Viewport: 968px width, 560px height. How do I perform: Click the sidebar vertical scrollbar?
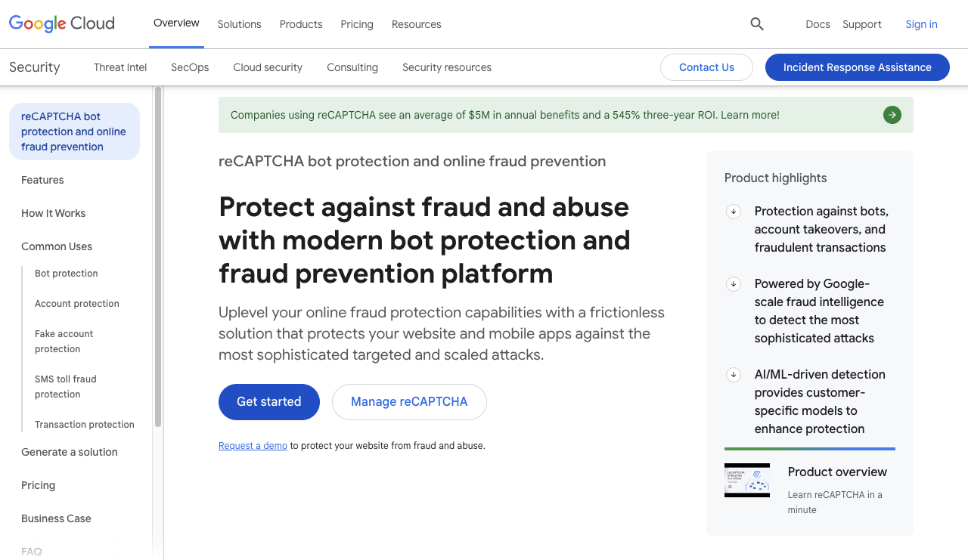(158, 257)
